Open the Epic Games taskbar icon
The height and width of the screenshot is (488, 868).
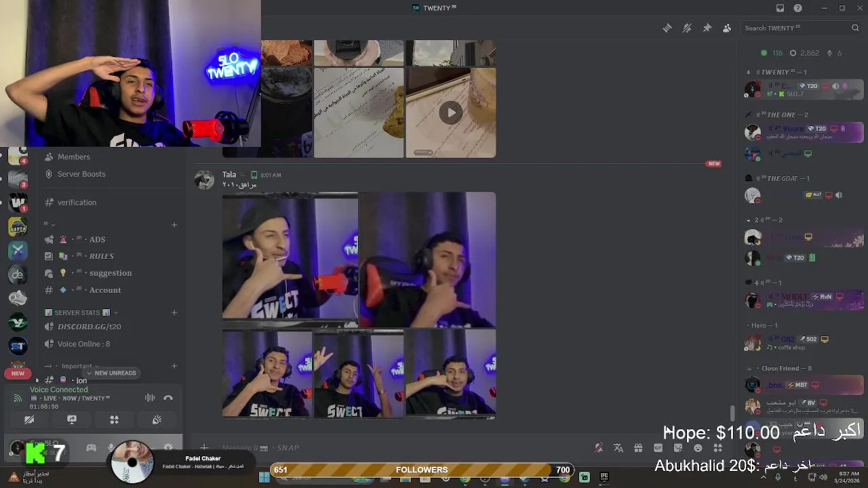(604, 477)
